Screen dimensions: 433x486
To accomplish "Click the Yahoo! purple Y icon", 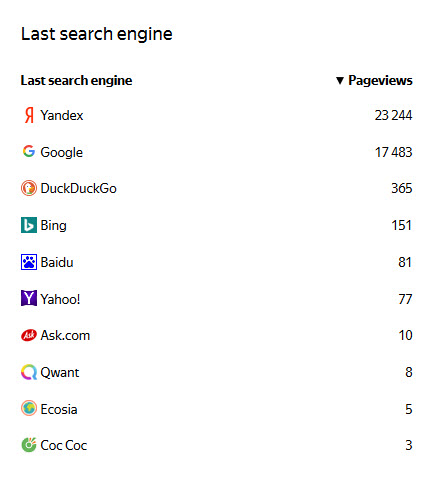I will tap(29, 298).
